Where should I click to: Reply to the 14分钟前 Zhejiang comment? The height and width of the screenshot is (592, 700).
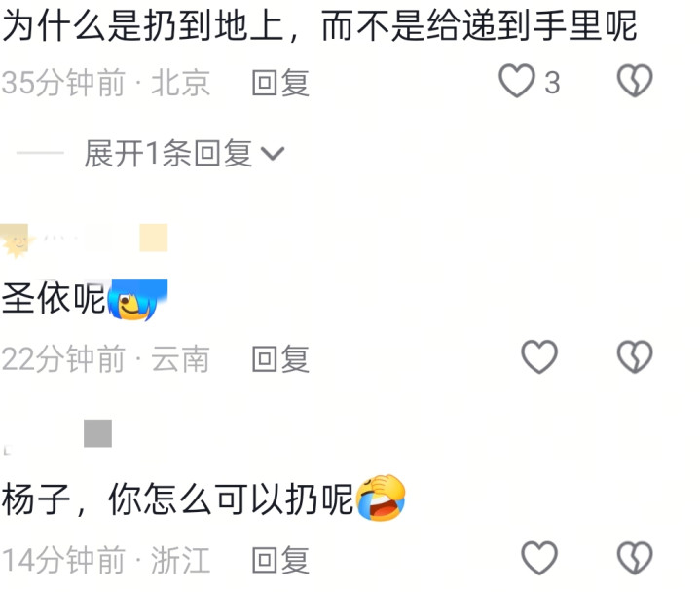(280, 560)
